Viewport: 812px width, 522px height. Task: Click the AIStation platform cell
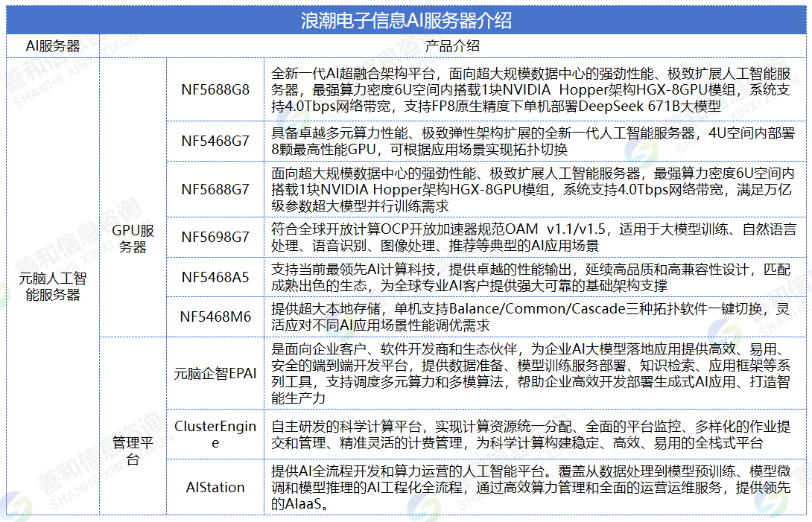215,488
